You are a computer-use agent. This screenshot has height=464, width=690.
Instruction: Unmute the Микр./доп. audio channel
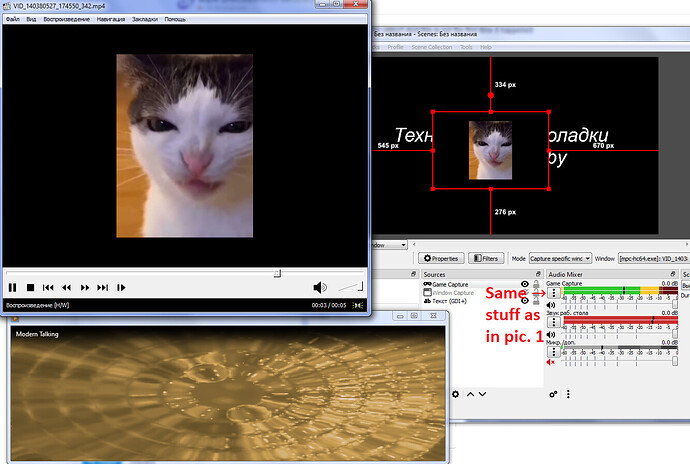pyautogui.click(x=551, y=362)
